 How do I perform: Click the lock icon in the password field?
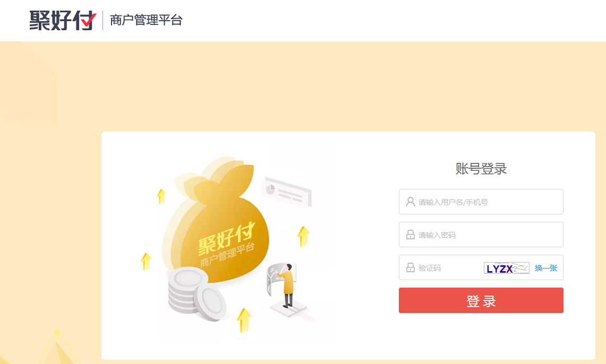410,235
